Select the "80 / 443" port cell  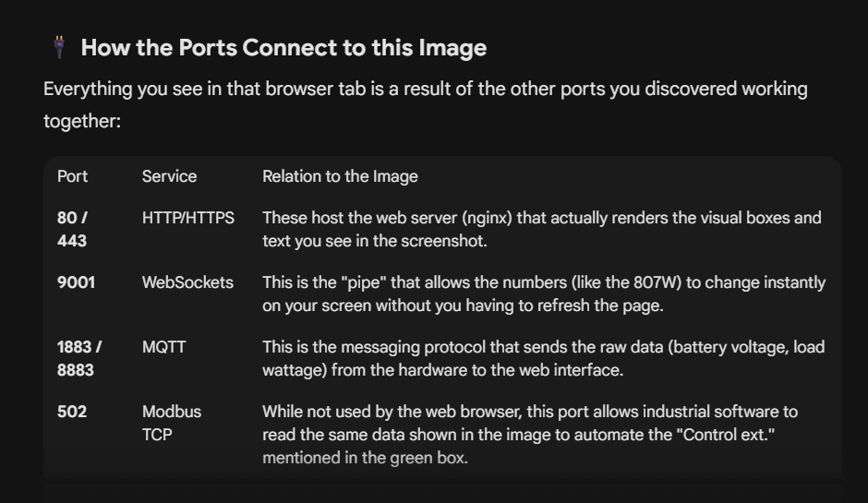point(72,229)
